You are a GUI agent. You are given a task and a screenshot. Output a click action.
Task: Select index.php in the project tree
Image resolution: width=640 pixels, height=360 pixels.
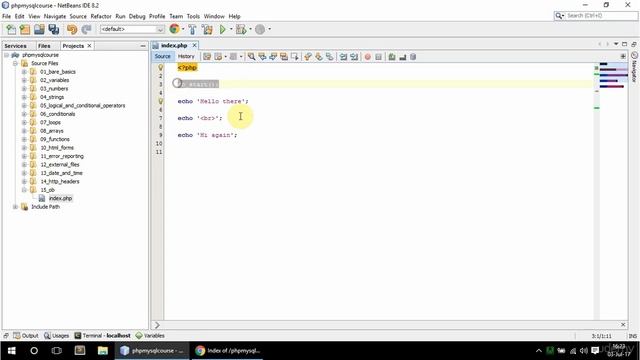tap(60, 198)
